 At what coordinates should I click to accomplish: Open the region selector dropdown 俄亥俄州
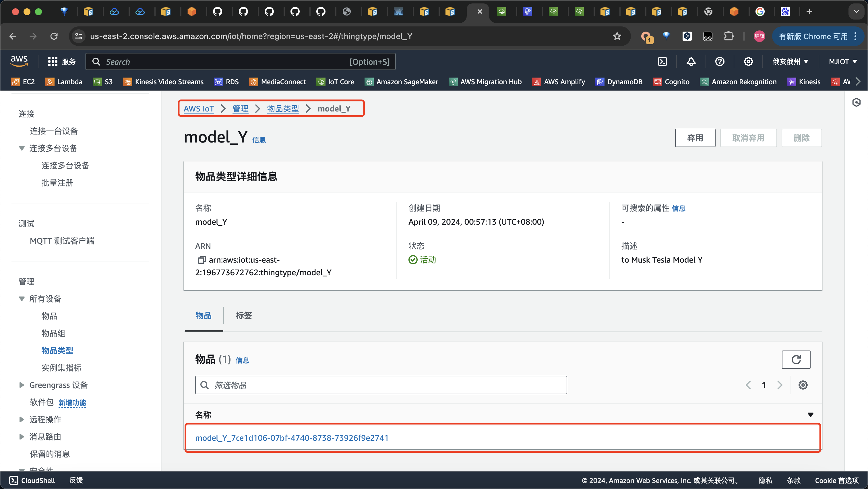point(790,61)
